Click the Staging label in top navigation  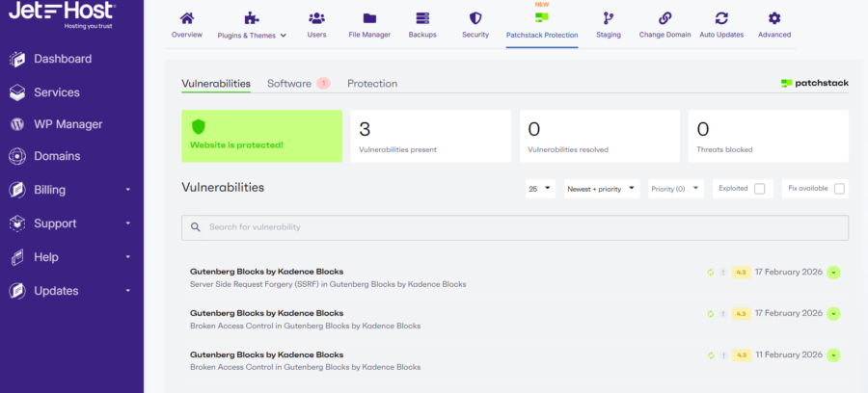[x=609, y=35]
